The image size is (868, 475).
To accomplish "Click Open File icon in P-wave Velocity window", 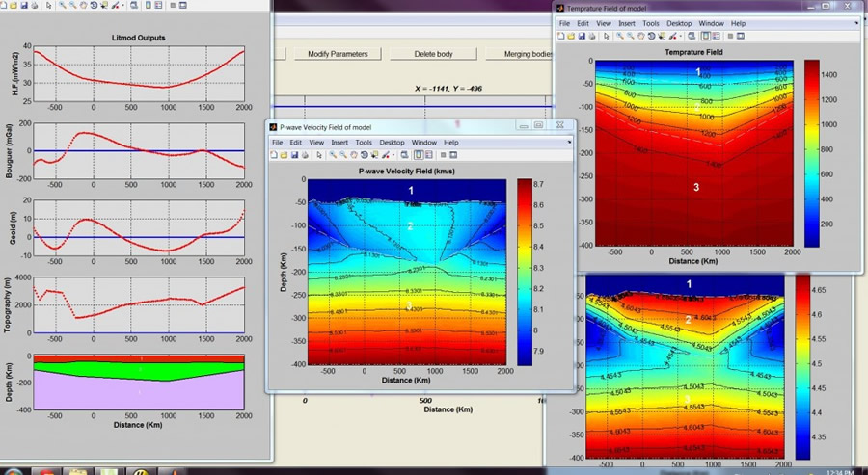I will click(x=284, y=155).
